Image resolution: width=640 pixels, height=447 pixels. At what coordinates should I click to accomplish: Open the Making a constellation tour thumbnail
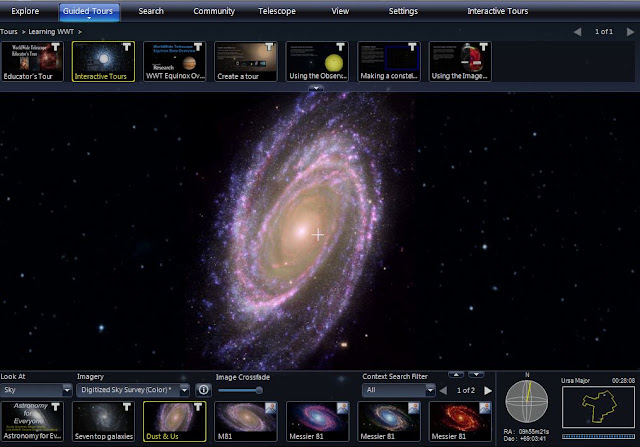click(389, 61)
